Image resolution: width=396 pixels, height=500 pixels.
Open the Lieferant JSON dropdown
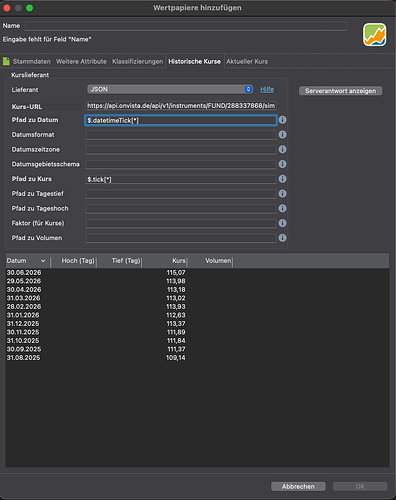click(170, 89)
